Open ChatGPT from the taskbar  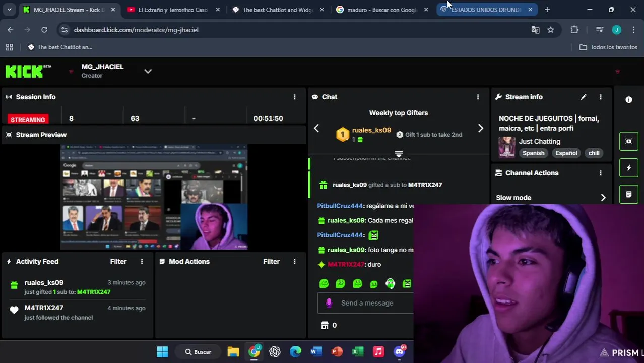(x=275, y=351)
